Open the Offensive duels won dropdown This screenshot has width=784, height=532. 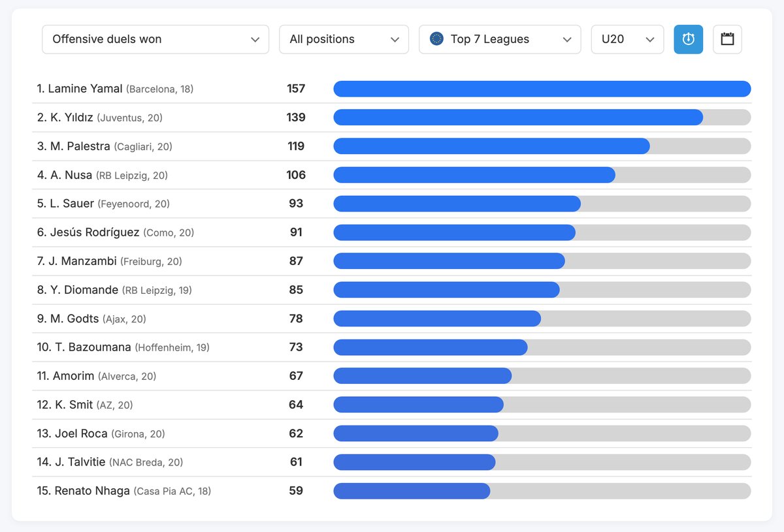155,39
